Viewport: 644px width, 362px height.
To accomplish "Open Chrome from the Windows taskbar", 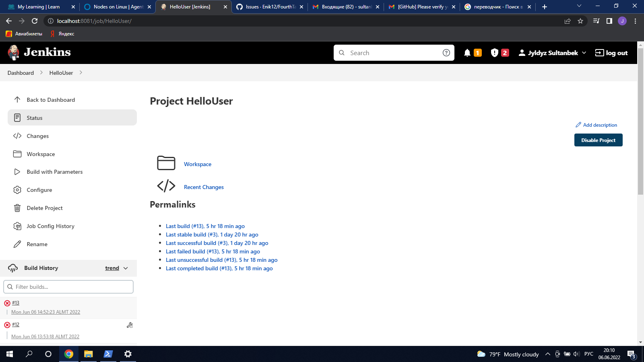I will click(69, 354).
